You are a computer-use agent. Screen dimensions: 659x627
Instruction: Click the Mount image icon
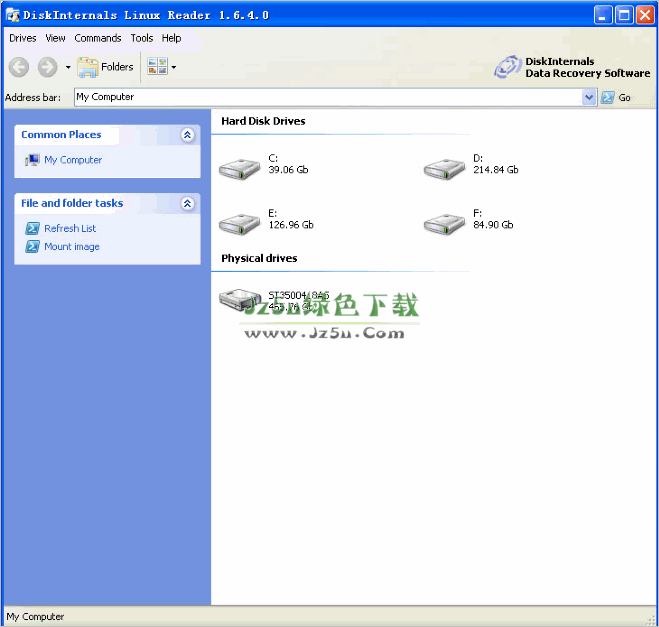pos(32,247)
